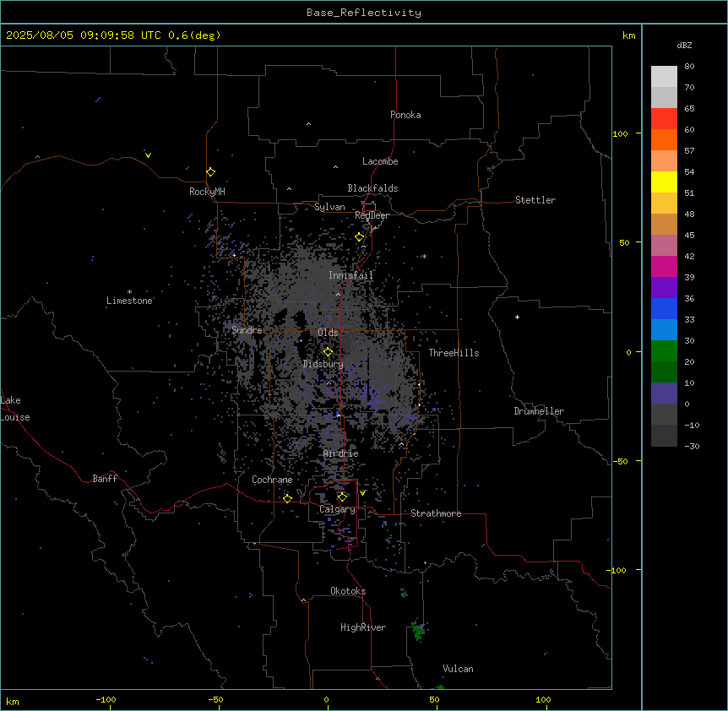Click the RedDeer city label
The image size is (728, 711).
pos(372,216)
